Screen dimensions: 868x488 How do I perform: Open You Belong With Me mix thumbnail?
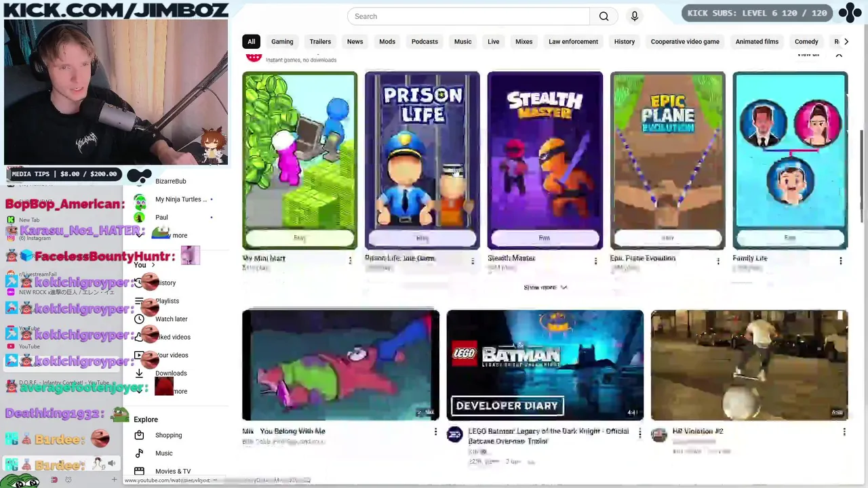(x=340, y=365)
